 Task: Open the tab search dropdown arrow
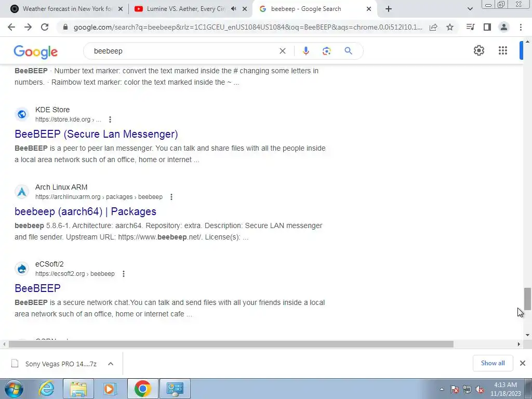click(x=470, y=9)
